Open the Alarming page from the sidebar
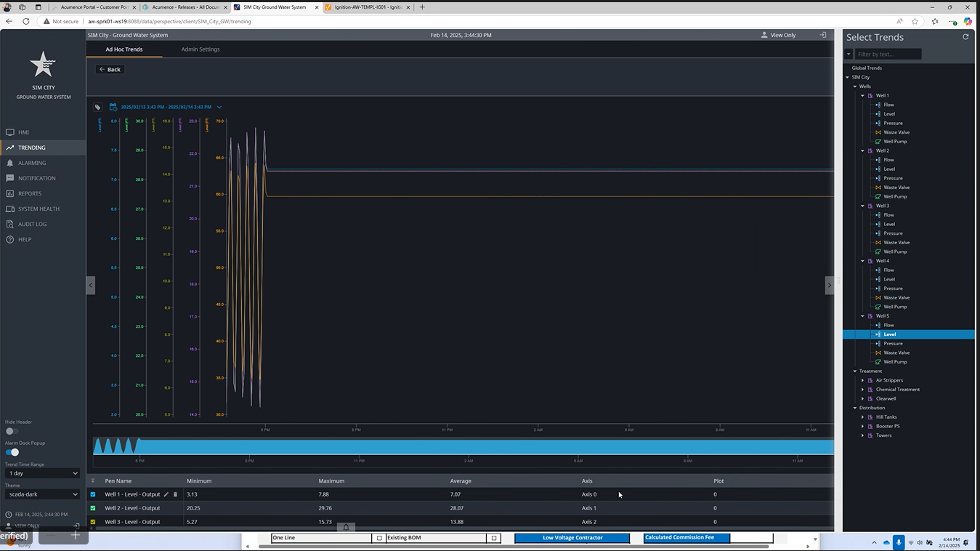The image size is (980, 551). pos(32,163)
